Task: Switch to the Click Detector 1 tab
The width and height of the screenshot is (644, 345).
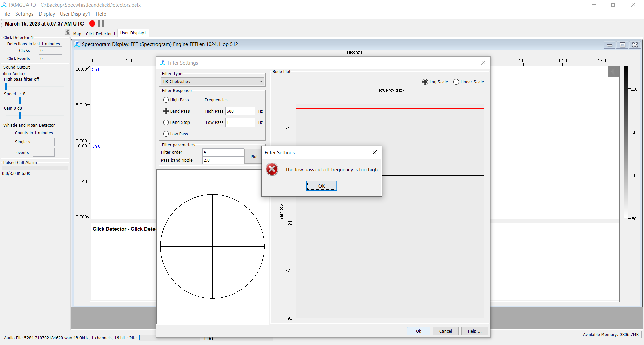Action: 100,34
